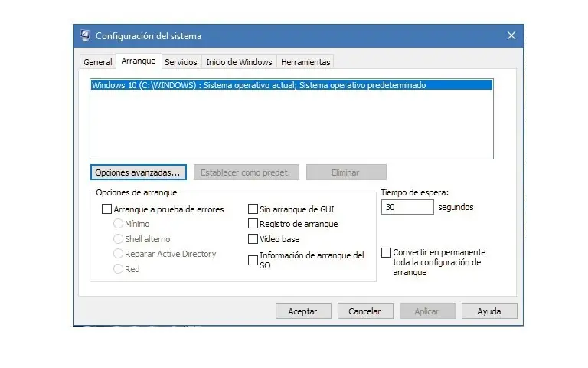Click the Configuración del sistema title bar icon
The image size is (588, 368).
86,36
